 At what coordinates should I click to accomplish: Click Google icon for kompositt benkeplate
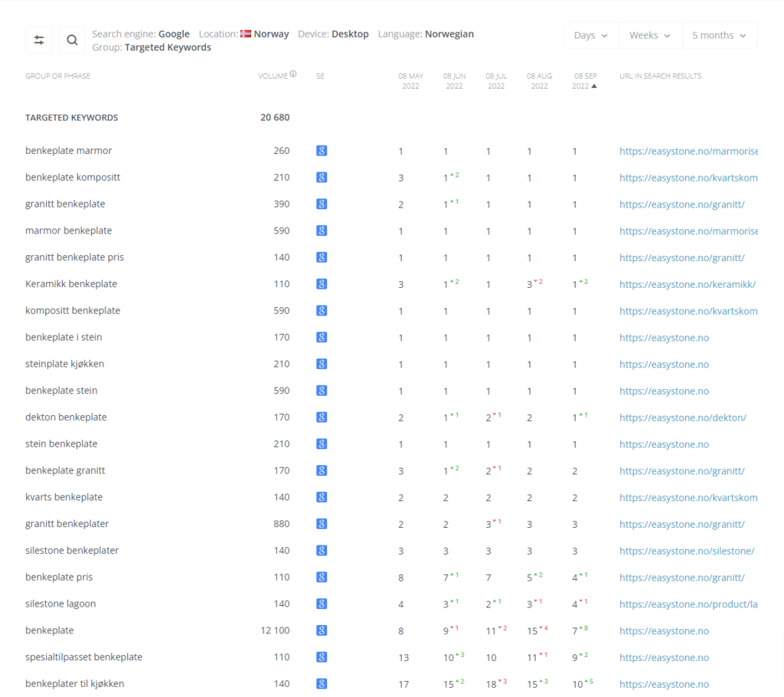pyautogui.click(x=322, y=310)
